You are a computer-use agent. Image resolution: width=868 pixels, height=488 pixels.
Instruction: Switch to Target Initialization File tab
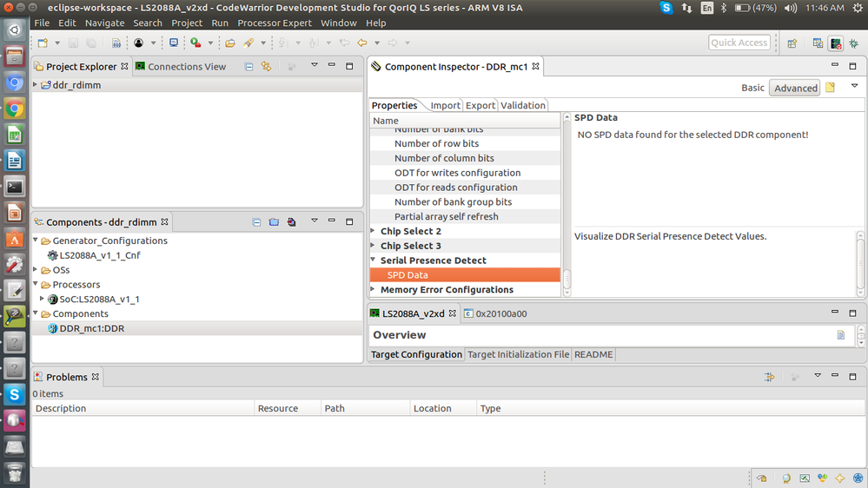point(518,354)
